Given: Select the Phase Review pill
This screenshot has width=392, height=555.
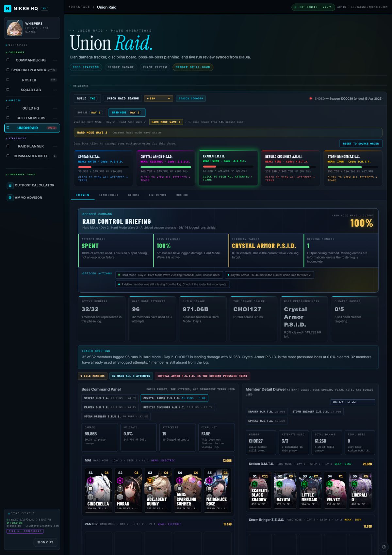Looking at the screenshot, I should click(x=155, y=67).
